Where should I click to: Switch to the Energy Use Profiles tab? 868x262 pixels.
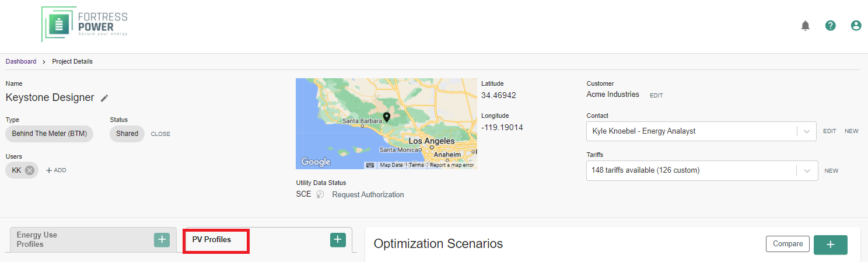pos(37,239)
